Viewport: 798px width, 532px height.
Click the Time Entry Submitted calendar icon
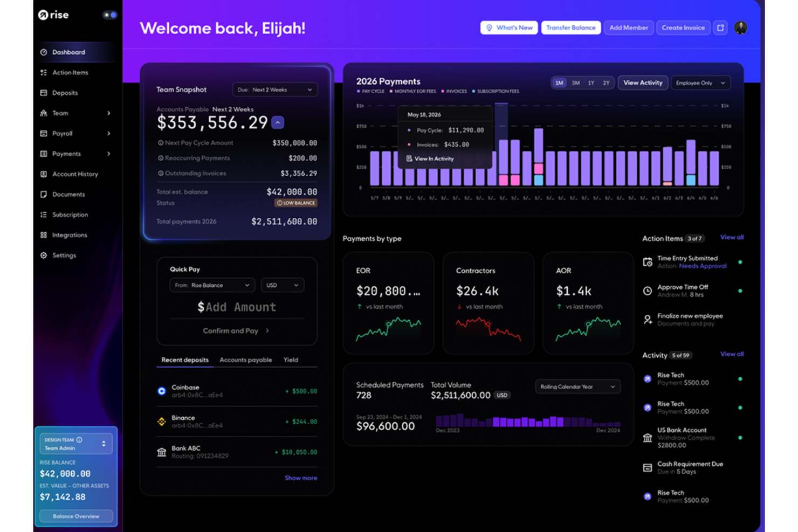click(x=648, y=262)
